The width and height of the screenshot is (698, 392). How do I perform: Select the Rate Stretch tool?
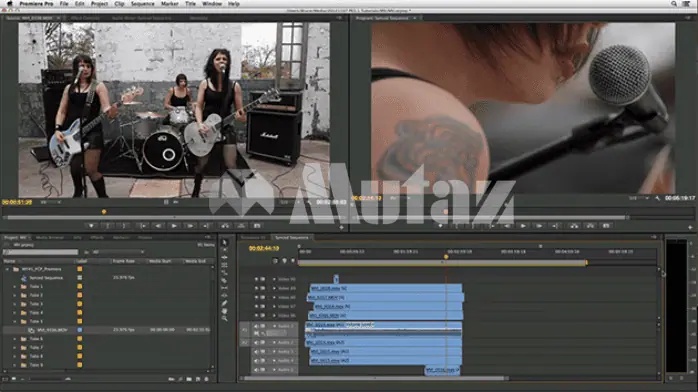(224, 273)
